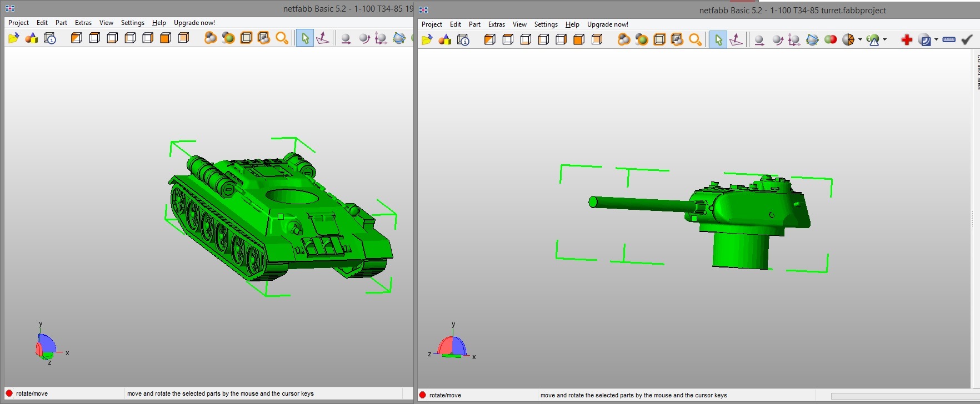Click the red cross repair icon

tap(907, 39)
